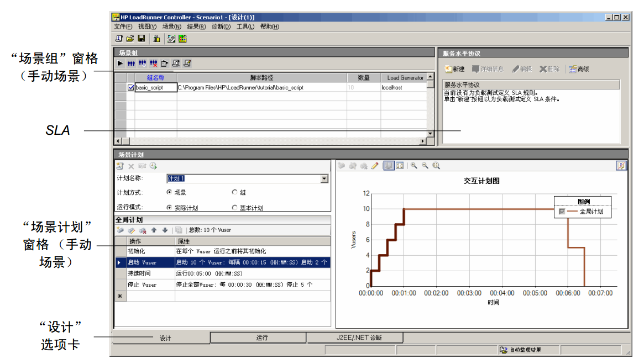This screenshot has width=644, height=364.
Task: Open the 文件(F) menu
Action: pos(123,27)
